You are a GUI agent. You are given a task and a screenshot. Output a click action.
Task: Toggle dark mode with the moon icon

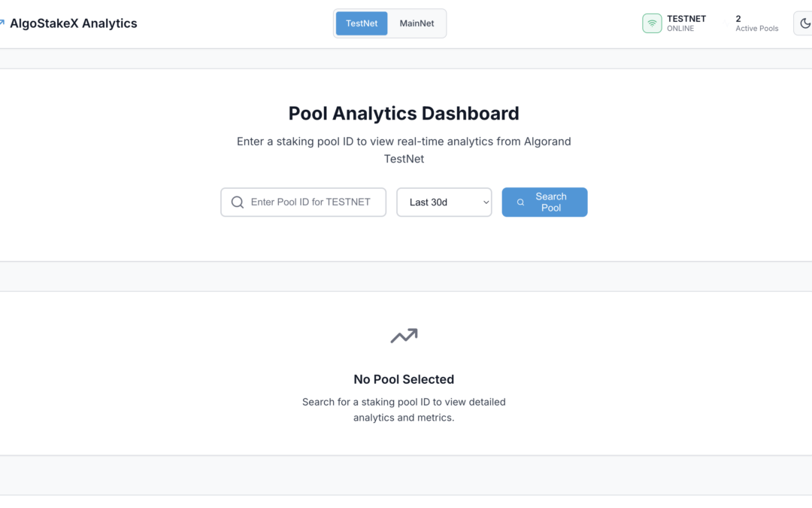point(804,23)
